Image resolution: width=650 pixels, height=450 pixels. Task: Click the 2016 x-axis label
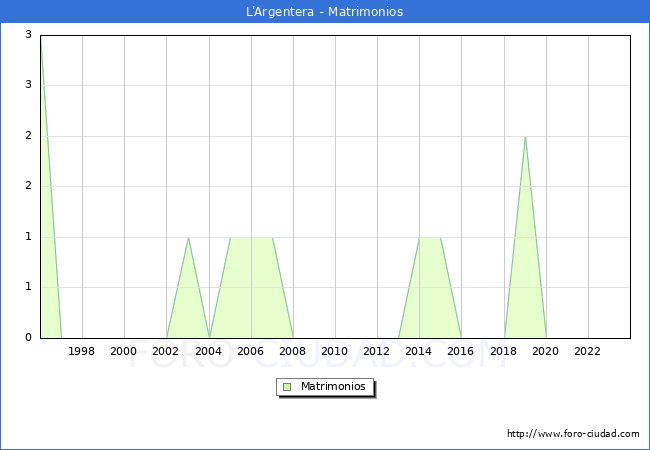coord(461,351)
